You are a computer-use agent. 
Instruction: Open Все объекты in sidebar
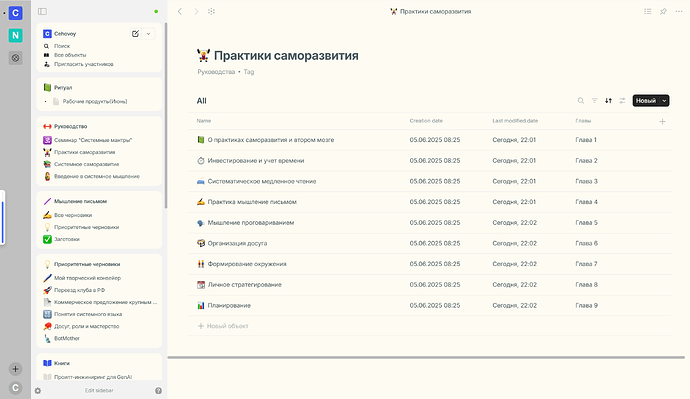point(70,55)
